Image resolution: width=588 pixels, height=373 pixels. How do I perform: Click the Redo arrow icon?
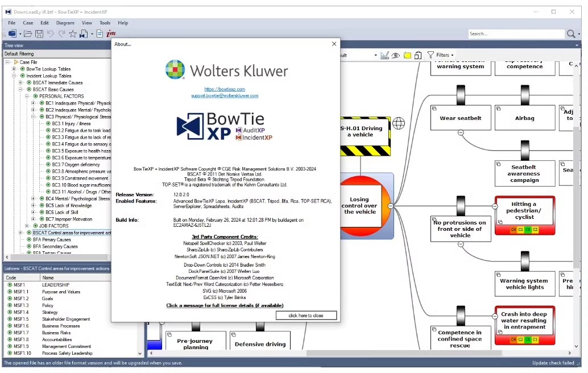point(61,34)
